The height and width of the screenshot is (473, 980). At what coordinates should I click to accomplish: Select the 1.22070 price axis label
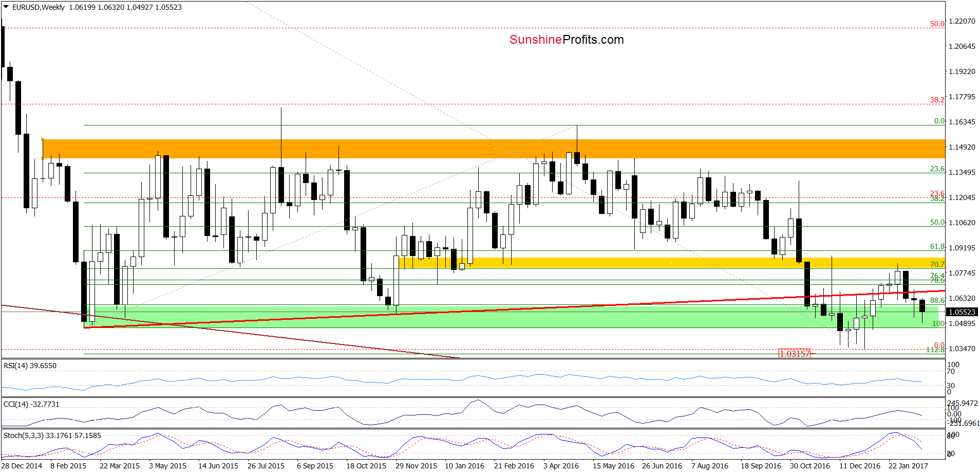[x=962, y=21]
